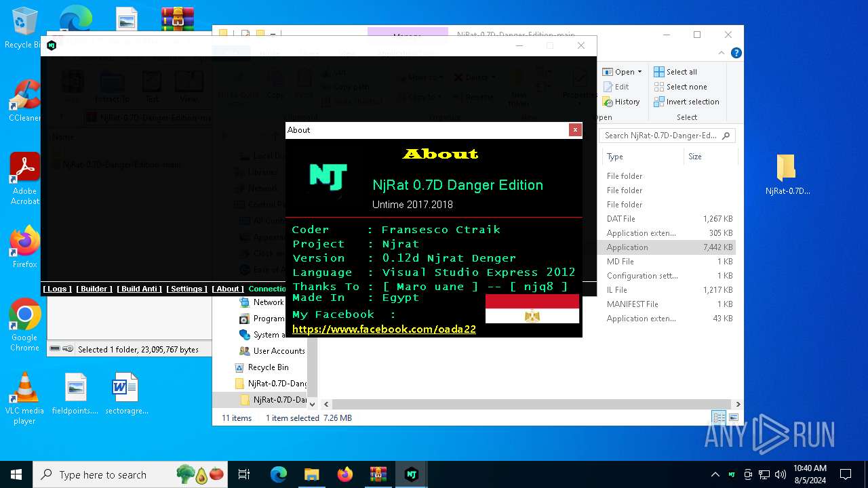
Task: Open the Build Anti menu in NjRat
Action: [x=139, y=289]
